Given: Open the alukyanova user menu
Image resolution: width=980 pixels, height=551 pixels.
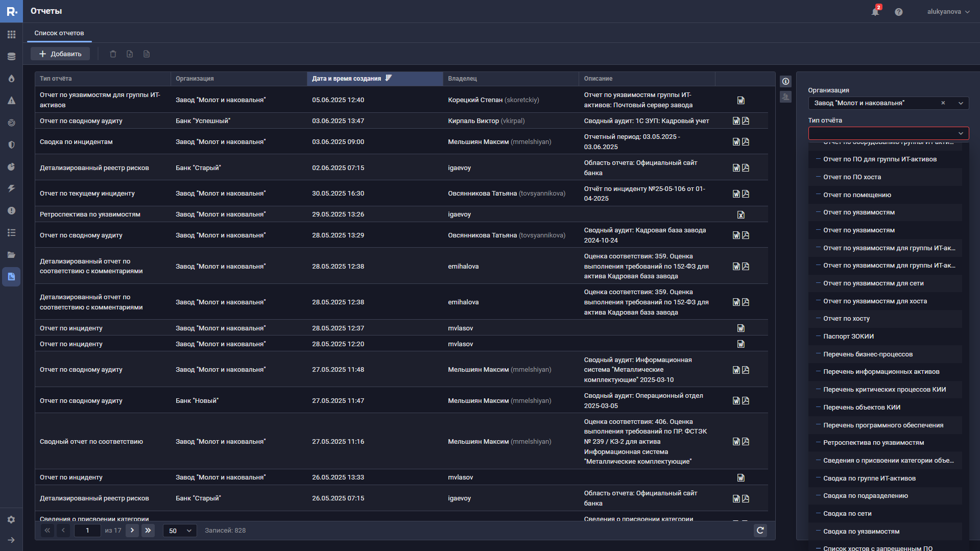Looking at the screenshot, I should click(948, 12).
